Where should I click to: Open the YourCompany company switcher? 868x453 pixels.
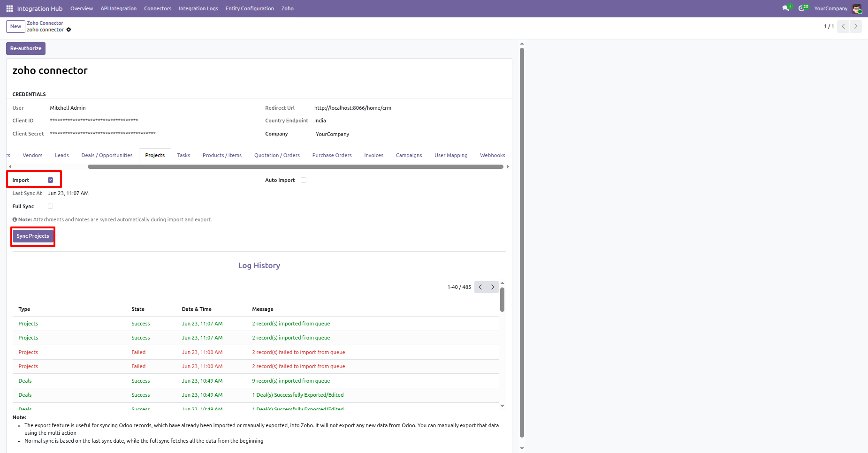click(830, 8)
